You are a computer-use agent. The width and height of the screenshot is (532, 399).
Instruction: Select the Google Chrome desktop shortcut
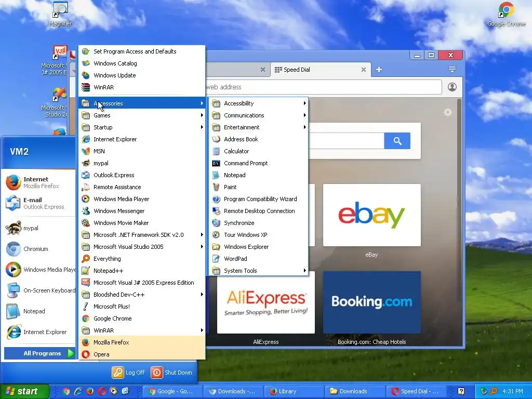[x=506, y=14]
